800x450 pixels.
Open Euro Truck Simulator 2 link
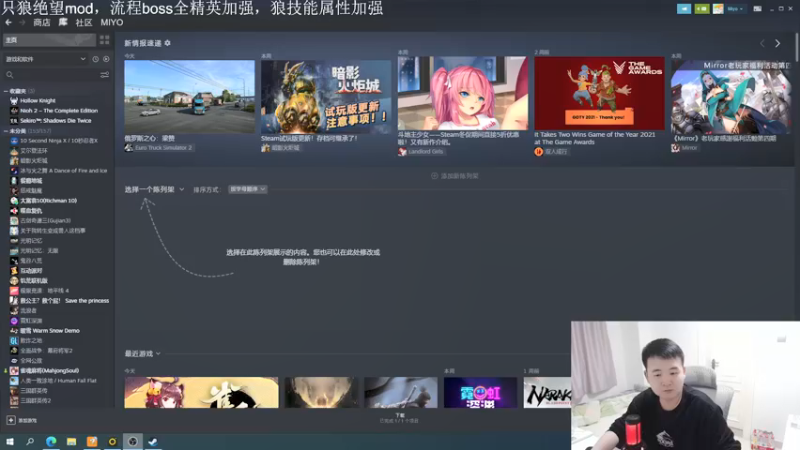coord(163,147)
